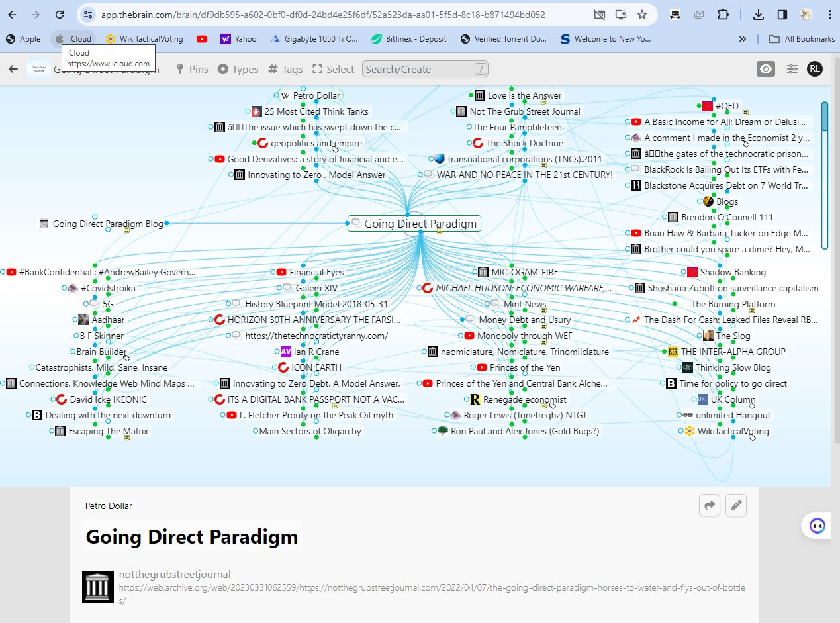Open Chrome downloads icon
This screenshot has height=623, width=840.
click(759, 14)
